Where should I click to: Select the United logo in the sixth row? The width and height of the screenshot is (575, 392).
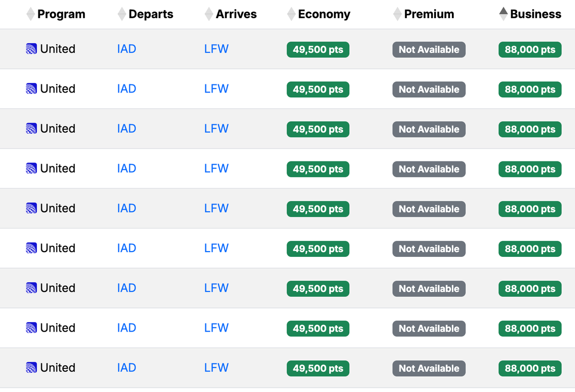click(x=31, y=248)
